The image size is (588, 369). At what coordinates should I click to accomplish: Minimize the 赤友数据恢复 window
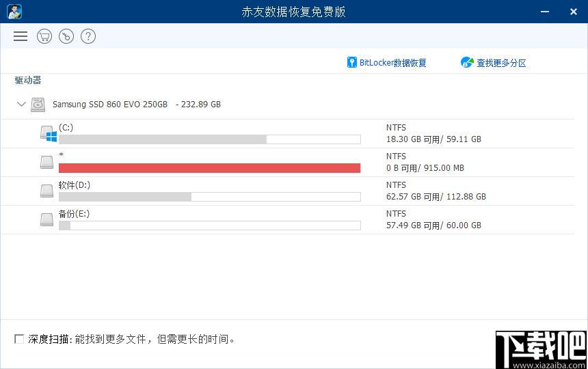pyautogui.click(x=545, y=12)
